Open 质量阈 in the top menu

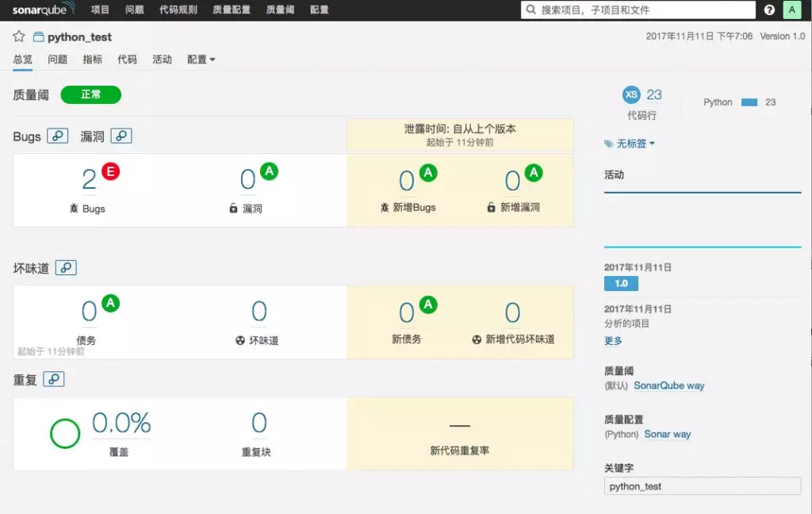pyautogui.click(x=280, y=10)
